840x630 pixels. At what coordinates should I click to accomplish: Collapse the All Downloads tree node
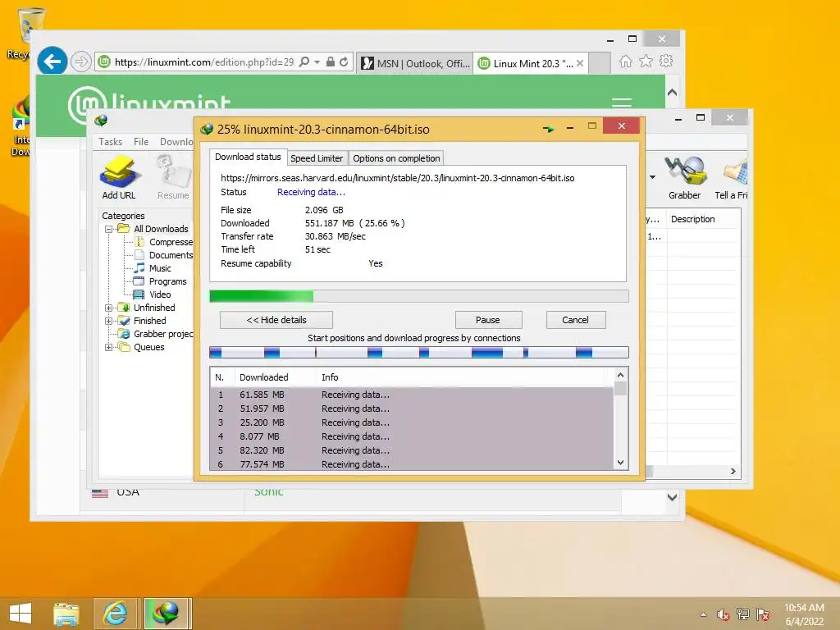[109, 230]
